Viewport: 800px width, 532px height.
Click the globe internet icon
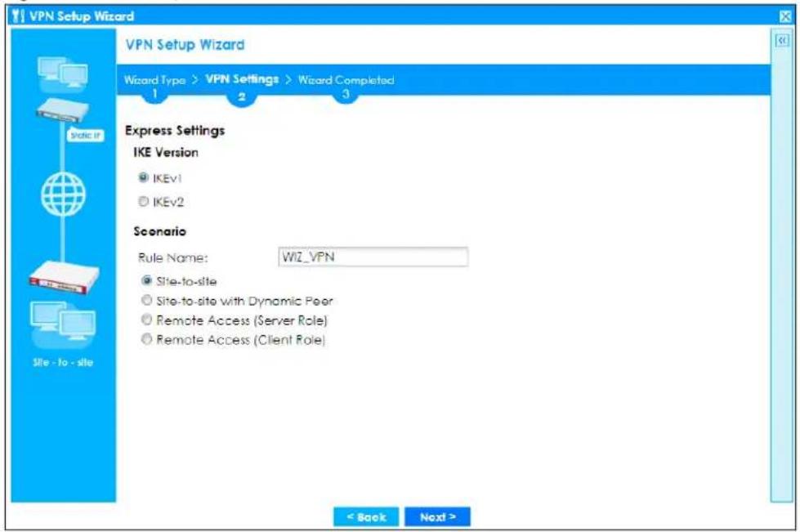pyautogui.click(x=63, y=194)
